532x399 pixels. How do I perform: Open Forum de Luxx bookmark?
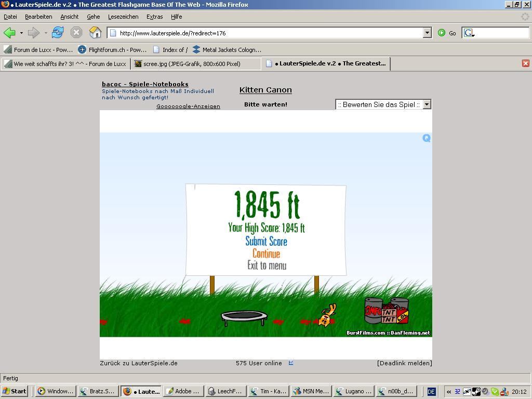pyautogui.click(x=38, y=49)
